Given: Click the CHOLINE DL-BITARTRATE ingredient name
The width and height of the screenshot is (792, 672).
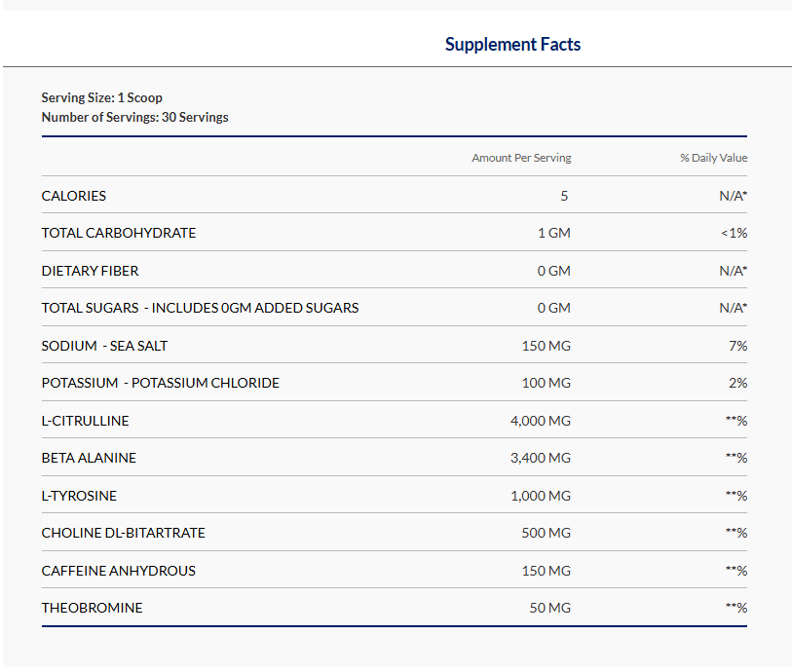Looking at the screenshot, I should click(x=123, y=534).
